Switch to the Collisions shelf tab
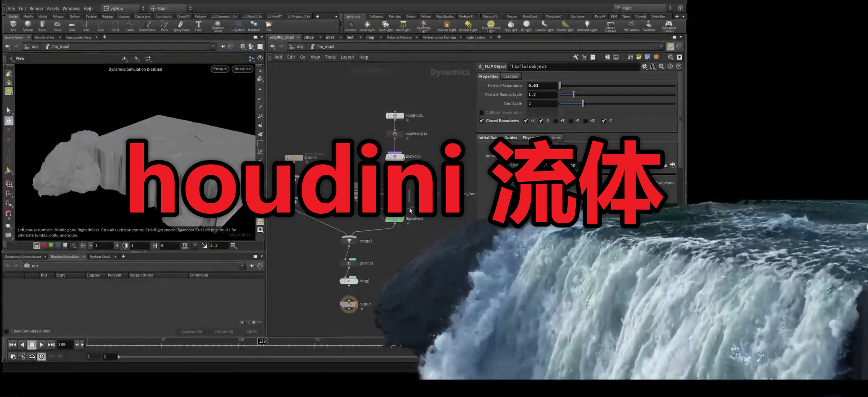Image resolution: width=868 pixels, height=397 pixels. pyautogui.click(x=376, y=17)
